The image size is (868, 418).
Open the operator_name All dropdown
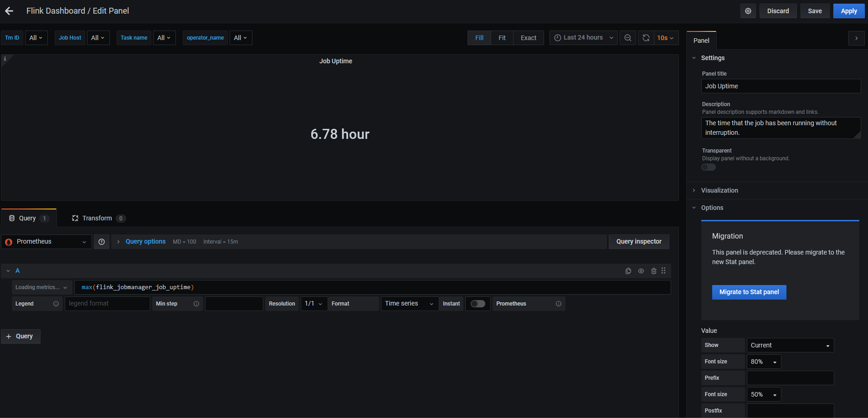[241, 38]
